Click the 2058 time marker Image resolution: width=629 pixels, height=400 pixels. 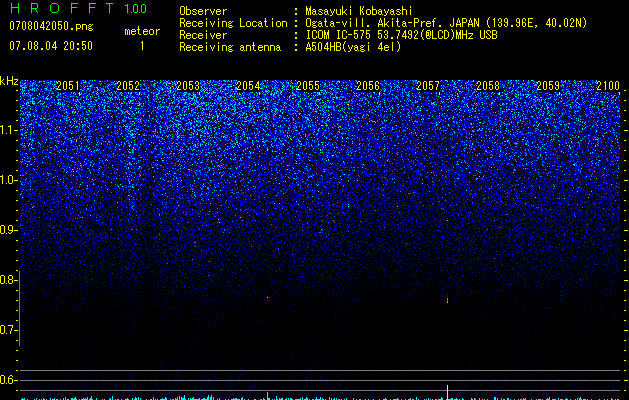click(x=488, y=86)
